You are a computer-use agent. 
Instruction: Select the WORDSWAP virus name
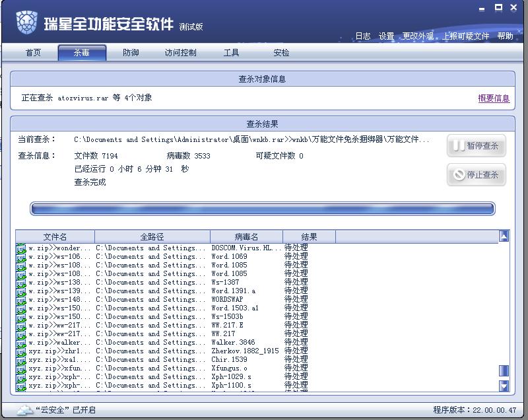pos(227,299)
